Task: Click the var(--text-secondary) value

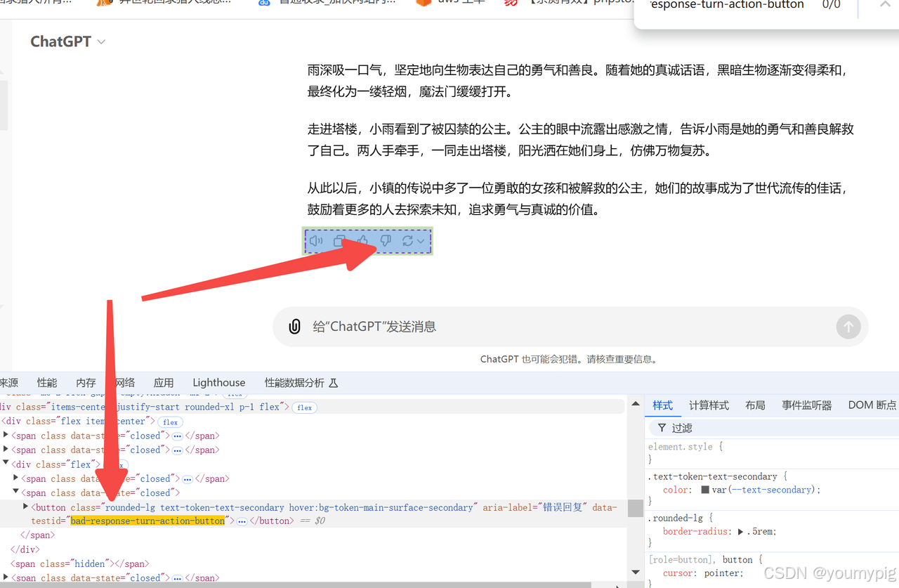Action: pyautogui.click(x=766, y=490)
